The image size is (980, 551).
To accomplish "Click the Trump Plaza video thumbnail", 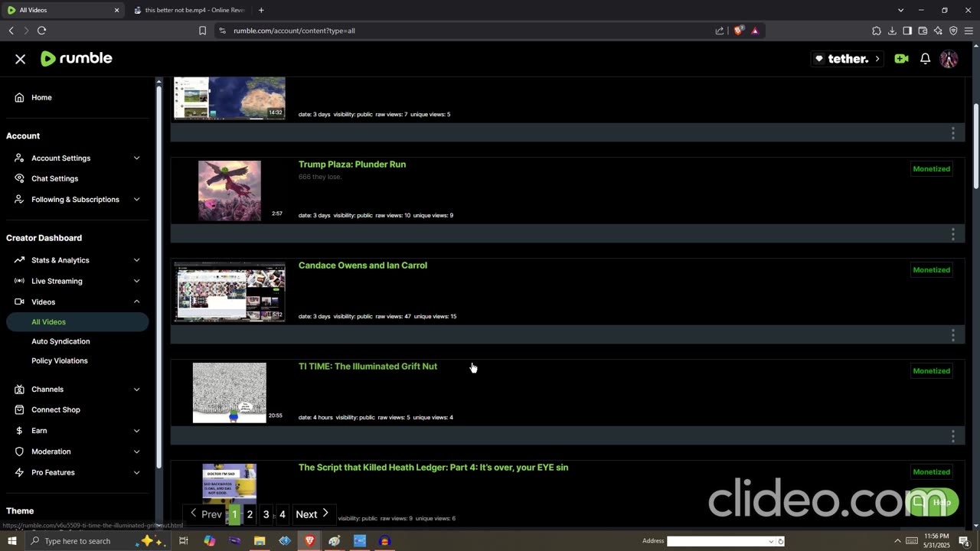I will pos(230,191).
